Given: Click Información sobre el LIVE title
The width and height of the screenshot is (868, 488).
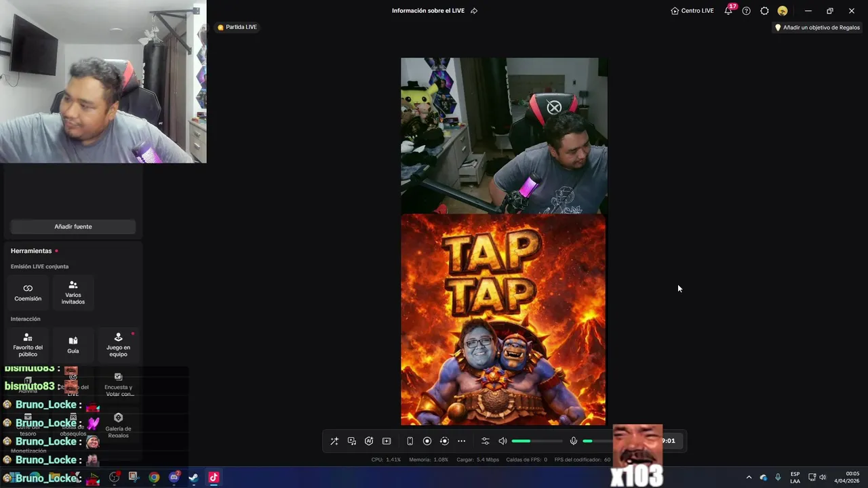Looking at the screenshot, I should coord(428,11).
